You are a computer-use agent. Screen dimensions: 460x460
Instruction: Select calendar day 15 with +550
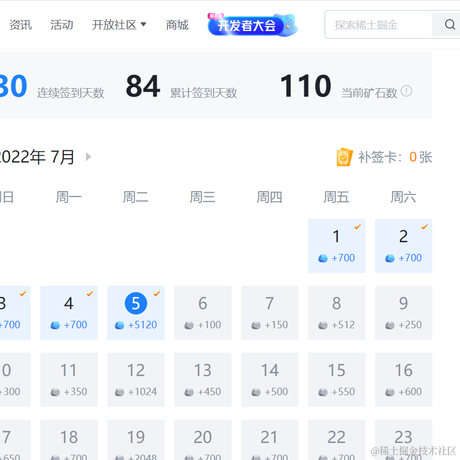point(337,380)
